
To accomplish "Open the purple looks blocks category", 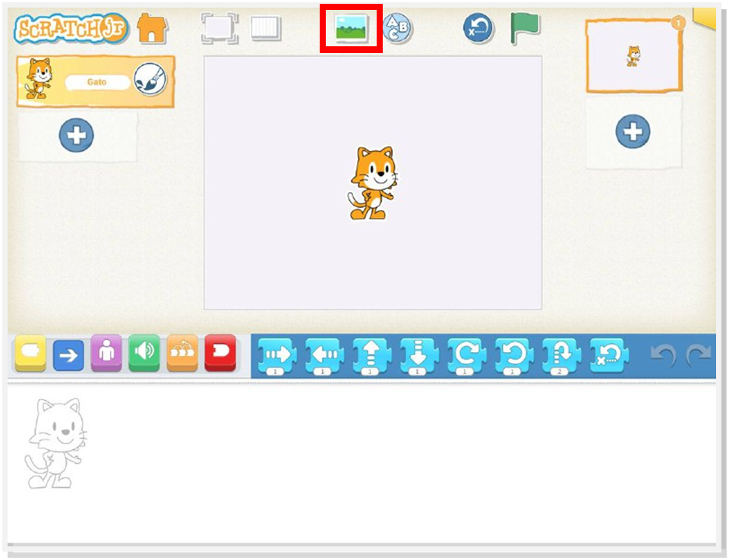I will [x=106, y=353].
